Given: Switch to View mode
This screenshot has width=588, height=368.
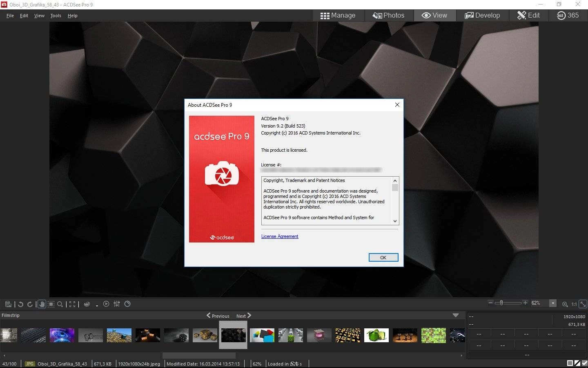Looking at the screenshot, I should (434, 15).
